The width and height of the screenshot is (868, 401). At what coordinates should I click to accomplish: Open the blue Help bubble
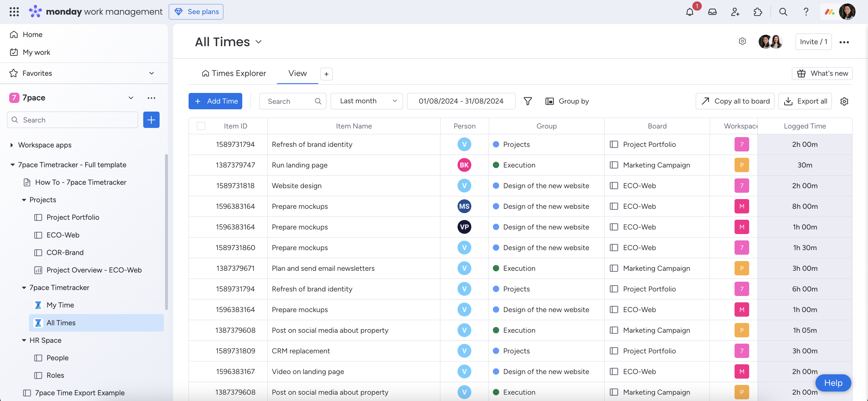pyautogui.click(x=833, y=383)
